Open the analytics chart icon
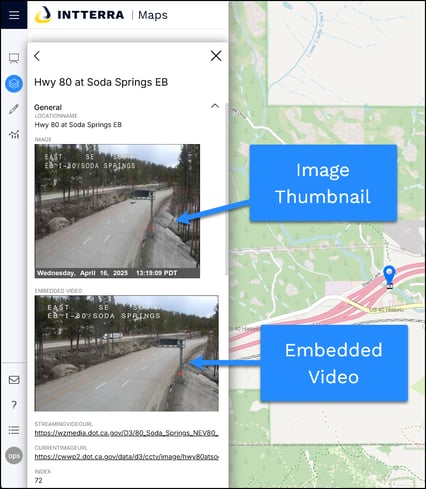The image size is (426, 489). pyautogui.click(x=14, y=134)
